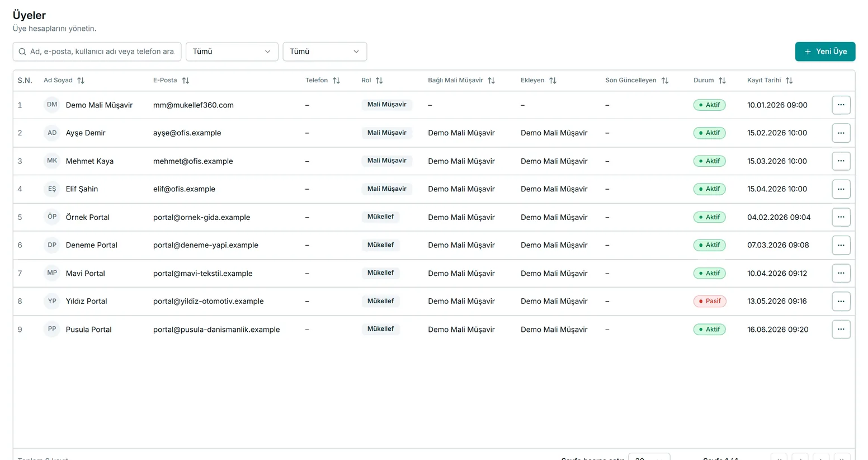Sort the list by Rol
This screenshot has height=460, width=868.
[379, 81]
